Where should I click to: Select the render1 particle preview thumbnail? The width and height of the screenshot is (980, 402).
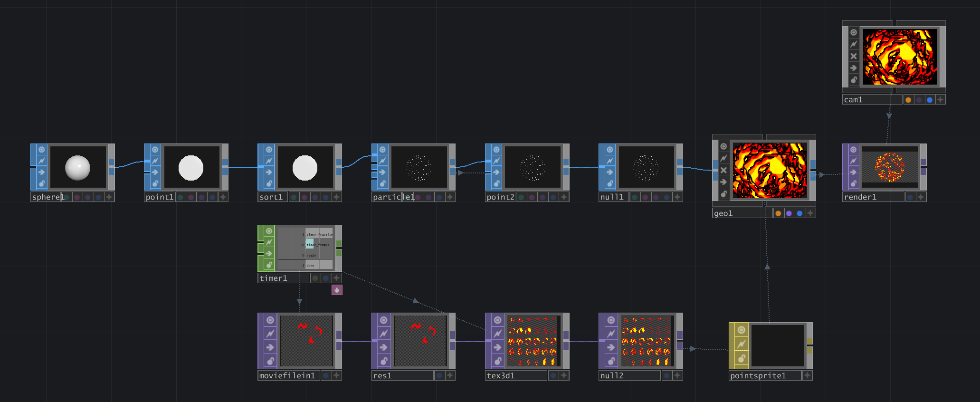point(890,167)
